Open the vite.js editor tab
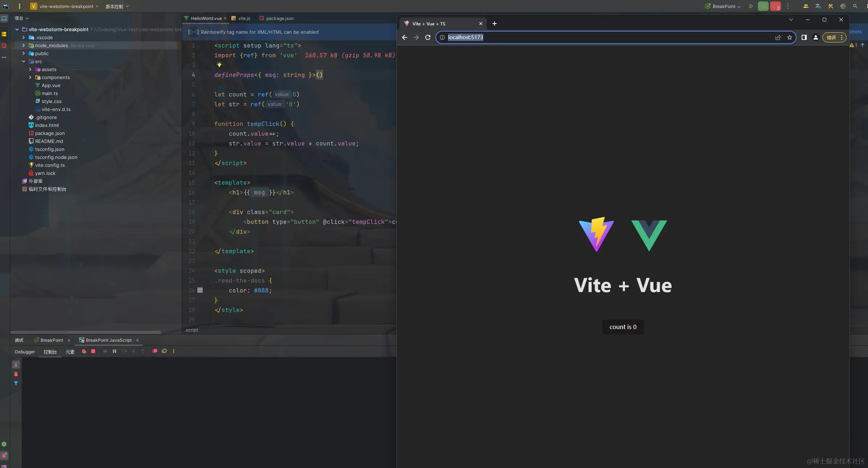This screenshot has height=468, width=868. point(243,18)
